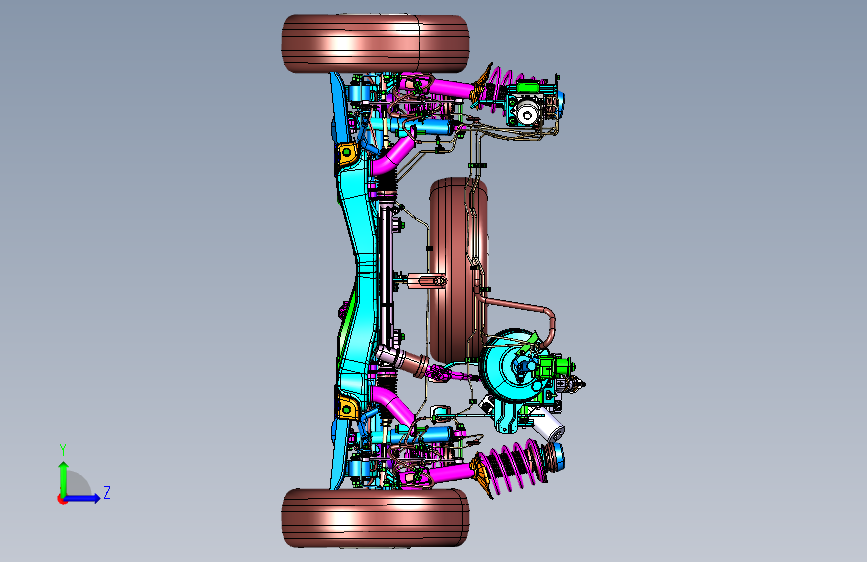
Task: Click the blue Z axis arrow of triad
Action: tap(83, 498)
